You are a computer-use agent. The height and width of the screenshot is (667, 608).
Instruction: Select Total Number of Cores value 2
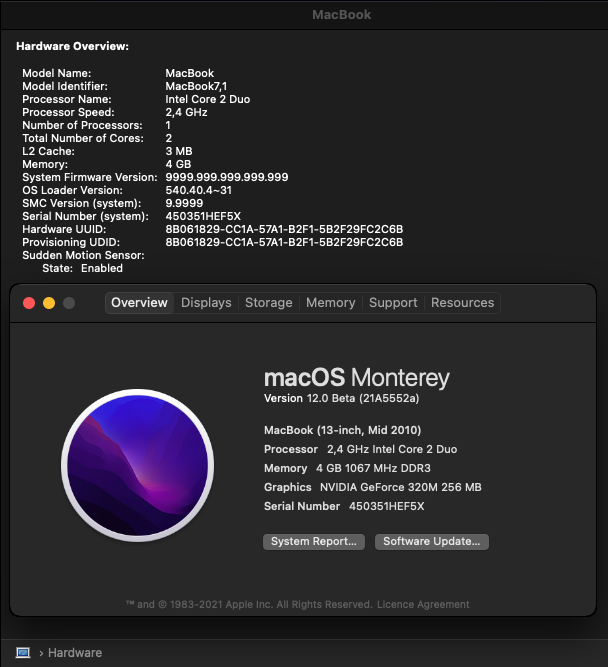coord(168,138)
